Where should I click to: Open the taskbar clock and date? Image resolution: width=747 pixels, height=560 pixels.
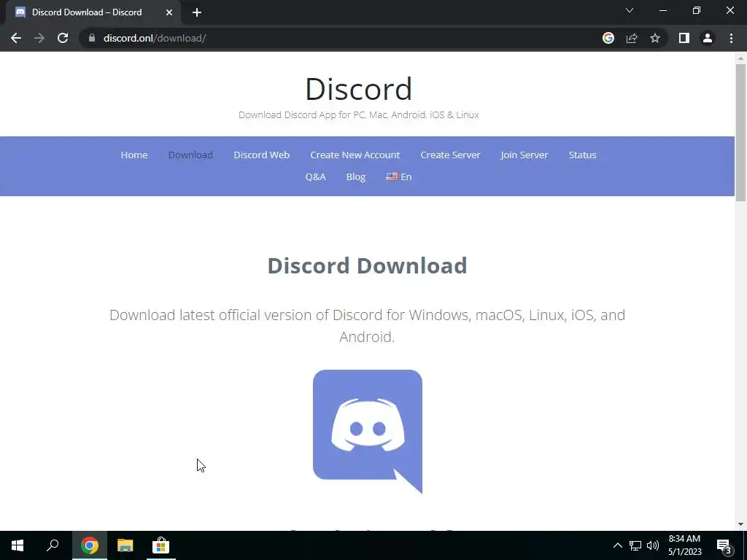[x=684, y=545]
